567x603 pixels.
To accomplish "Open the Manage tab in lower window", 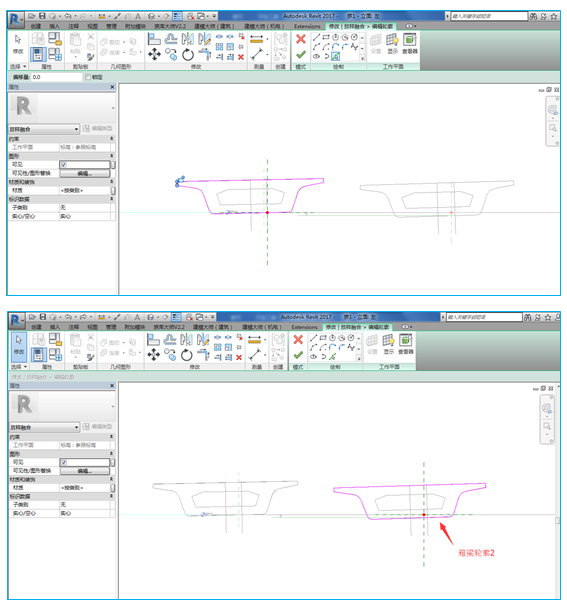I will (111, 327).
